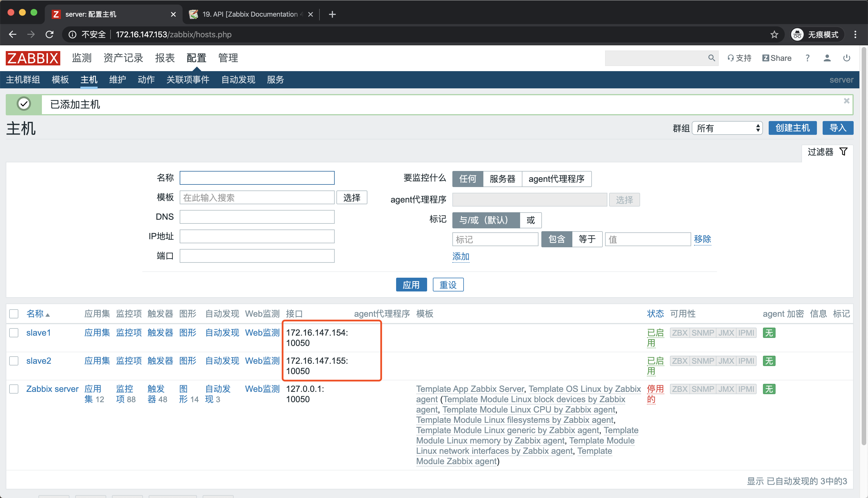Open the host group dropdown
The height and width of the screenshot is (498, 868).
727,128
